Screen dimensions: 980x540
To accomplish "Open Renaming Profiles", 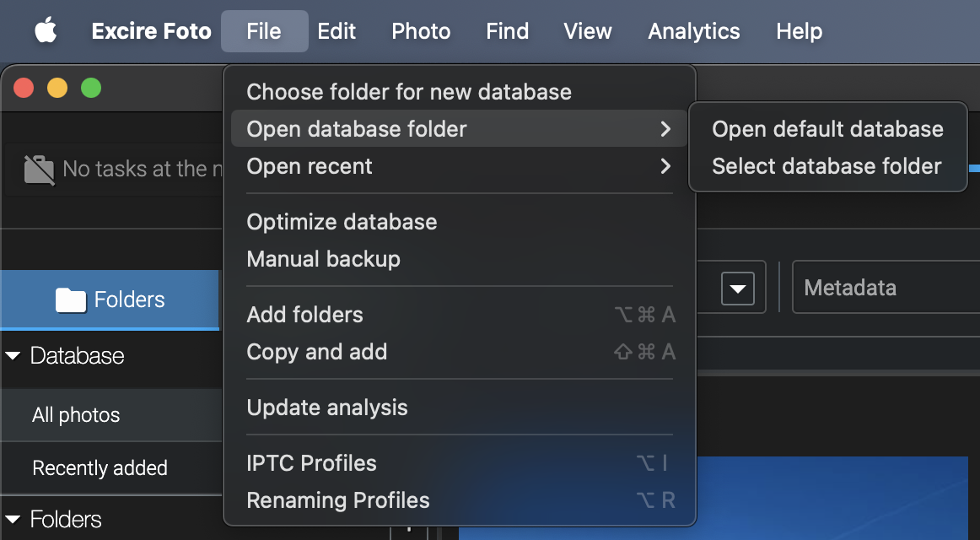I will 460,500.
